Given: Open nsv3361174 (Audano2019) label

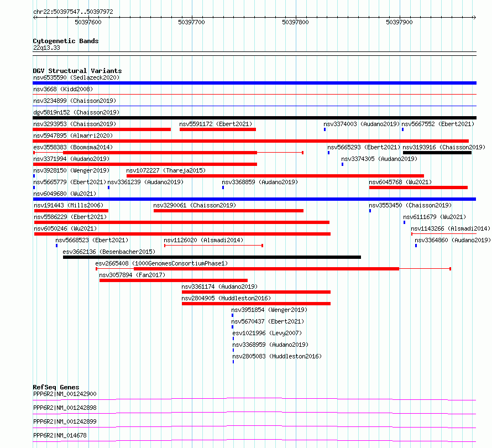Looking at the screenshot, I should click(219, 286).
